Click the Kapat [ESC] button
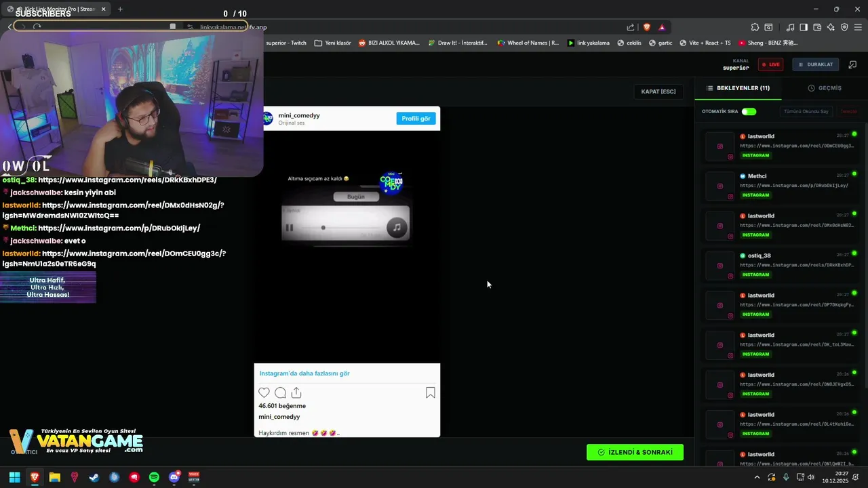868x488 pixels. (658, 91)
